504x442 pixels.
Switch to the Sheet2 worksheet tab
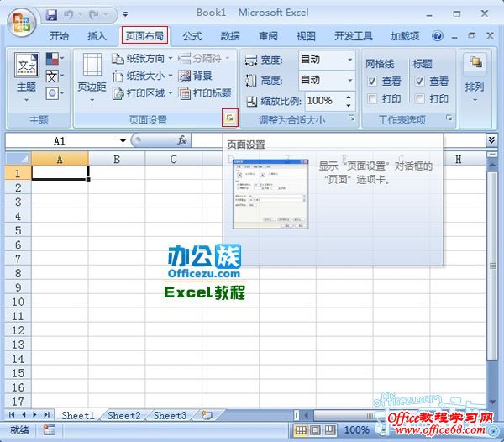[x=123, y=415]
